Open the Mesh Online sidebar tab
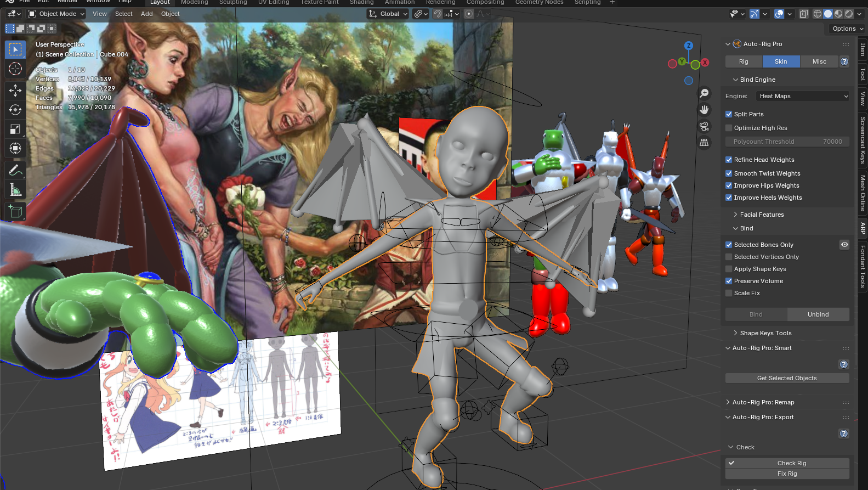 (x=863, y=193)
